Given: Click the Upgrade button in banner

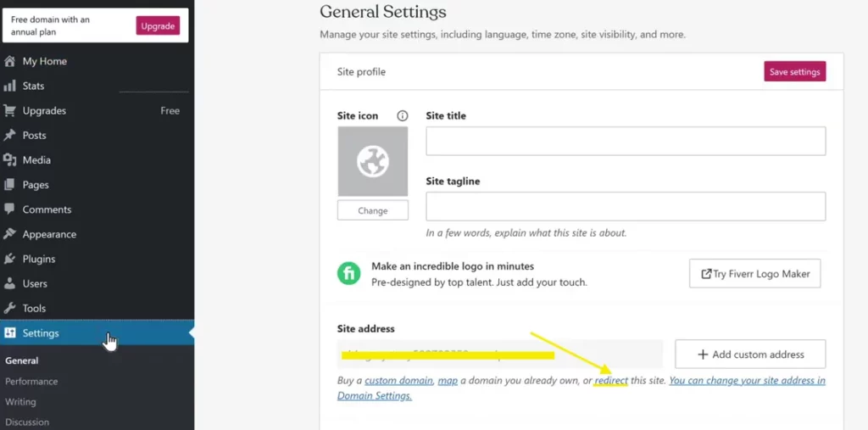Looking at the screenshot, I should click(x=158, y=25).
